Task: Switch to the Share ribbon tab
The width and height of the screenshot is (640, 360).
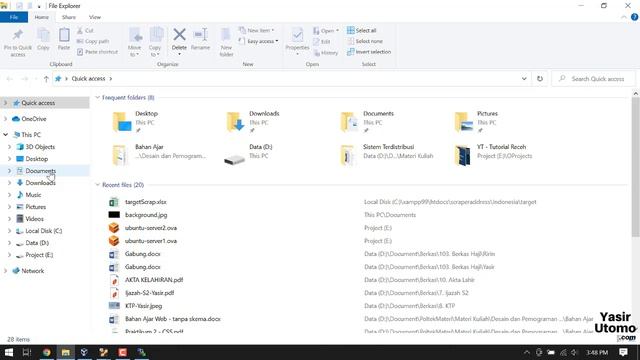Action: point(69,17)
